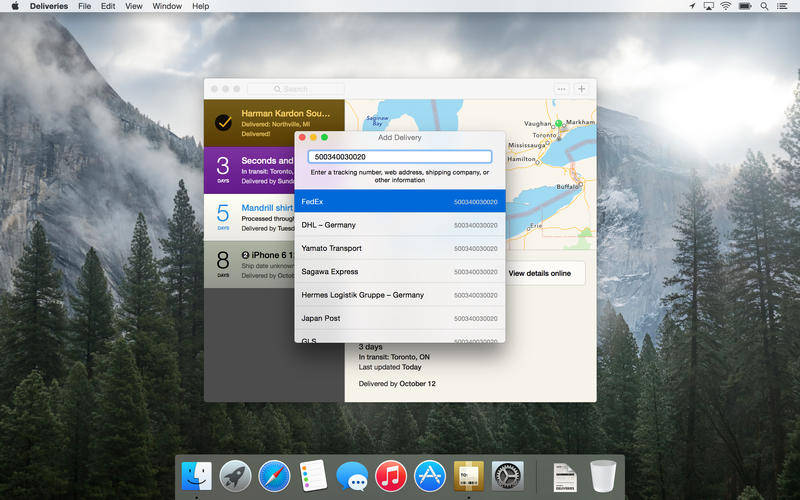Open Messages from the Dock
Viewport: 800px width, 500px height.
[352, 477]
